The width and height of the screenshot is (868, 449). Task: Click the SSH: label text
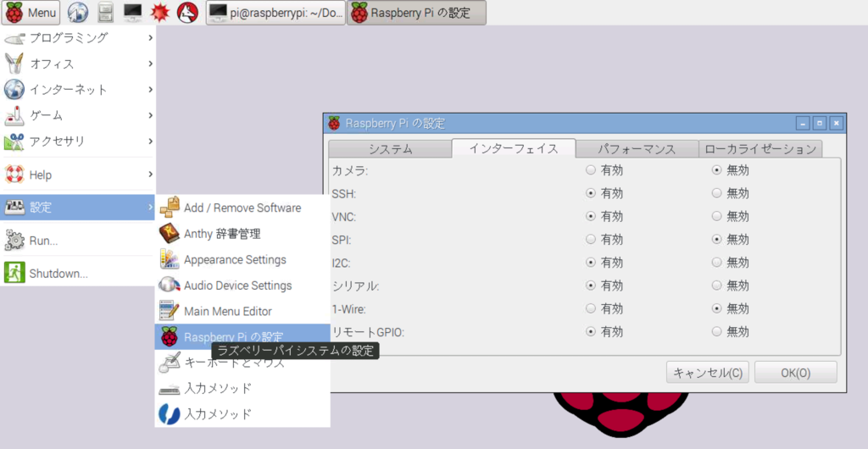click(x=344, y=194)
